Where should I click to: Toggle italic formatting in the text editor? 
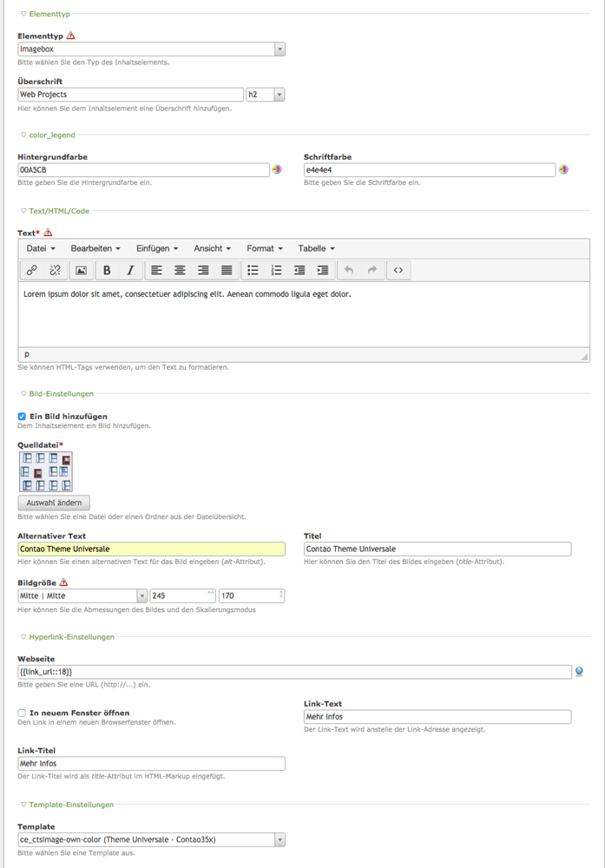point(130,270)
